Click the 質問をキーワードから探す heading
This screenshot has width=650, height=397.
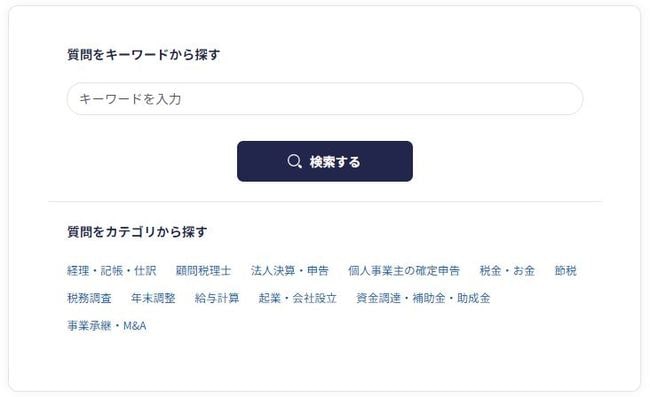(143, 54)
